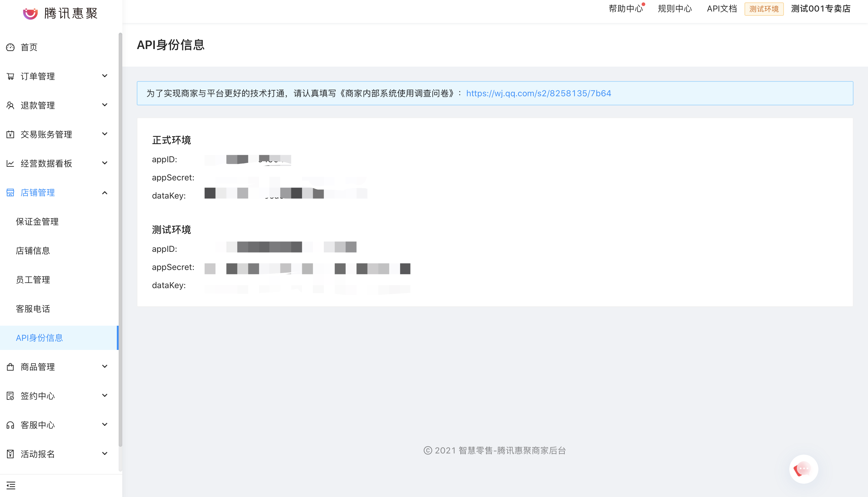Image resolution: width=868 pixels, height=497 pixels.
Task: Click the headset icon beside 客服中心
Action: pyautogui.click(x=10, y=425)
